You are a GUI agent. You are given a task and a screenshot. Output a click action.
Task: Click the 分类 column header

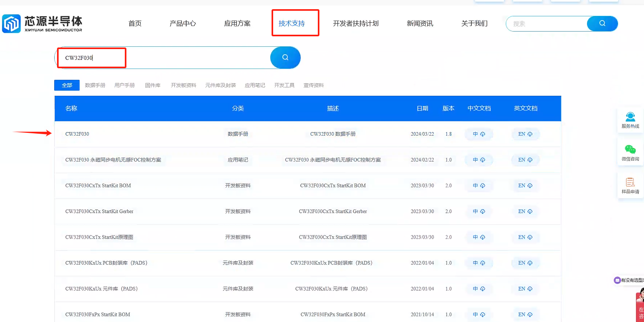click(238, 109)
